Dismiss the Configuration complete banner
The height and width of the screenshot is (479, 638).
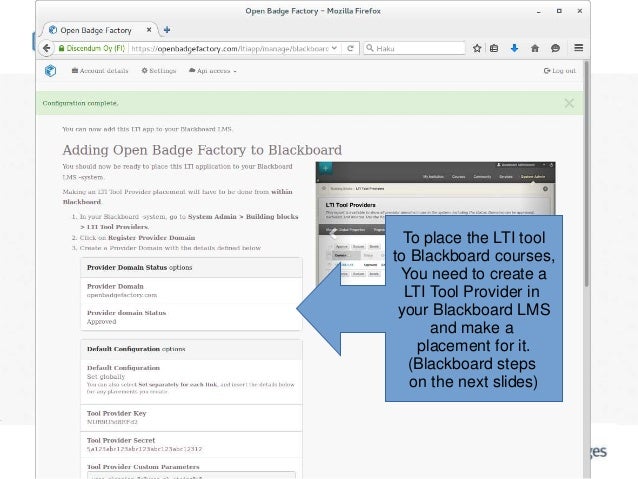tap(569, 103)
